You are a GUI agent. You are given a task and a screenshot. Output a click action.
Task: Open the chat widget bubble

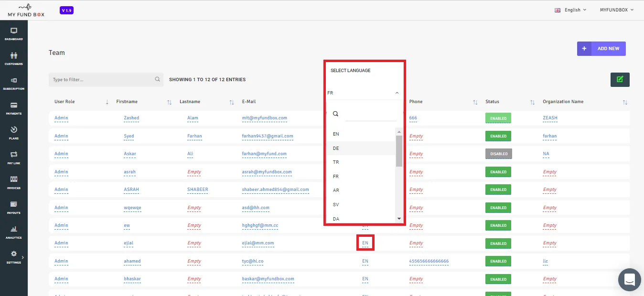pyautogui.click(x=629, y=279)
